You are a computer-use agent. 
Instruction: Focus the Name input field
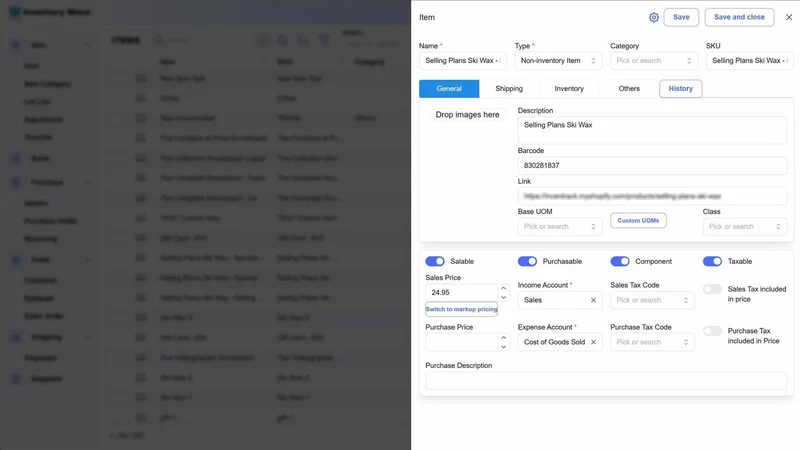click(x=463, y=61)
